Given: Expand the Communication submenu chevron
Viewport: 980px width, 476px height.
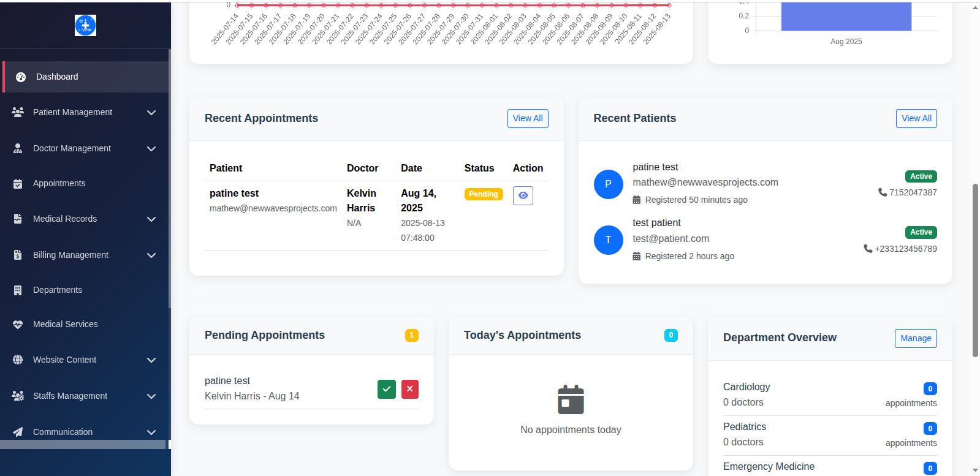Looking at the screenshot, I should (x=151, y=433).
